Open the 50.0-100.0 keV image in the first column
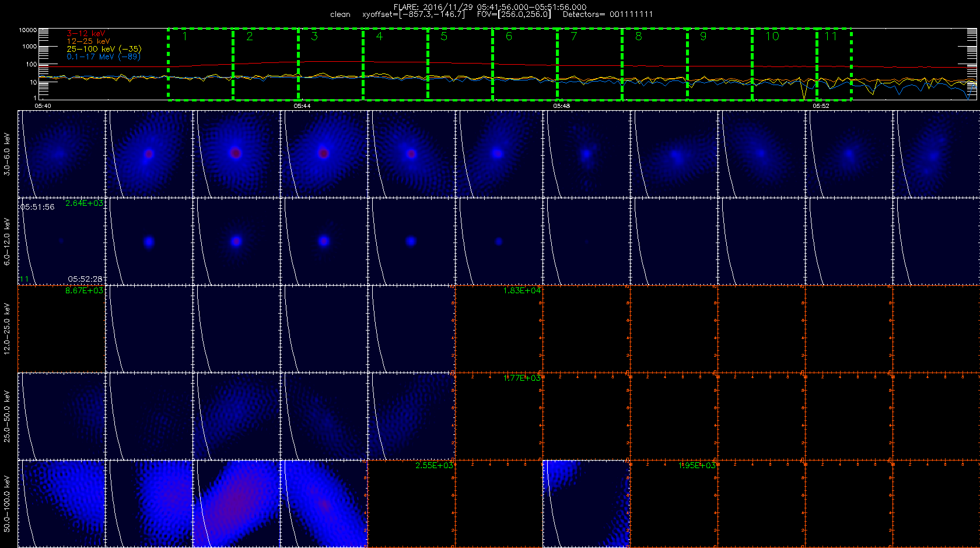This screenshot has height=548, width=980. [61, 504]
